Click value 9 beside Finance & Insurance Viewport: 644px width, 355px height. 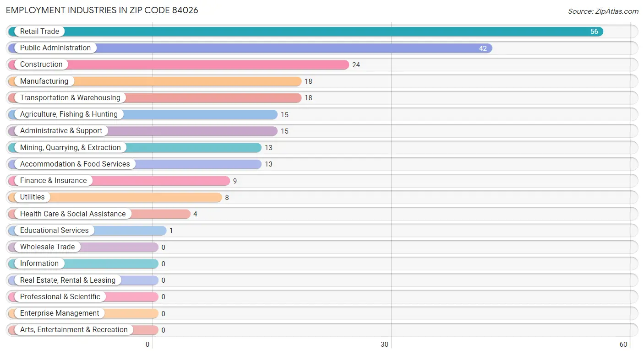[235, 181]
